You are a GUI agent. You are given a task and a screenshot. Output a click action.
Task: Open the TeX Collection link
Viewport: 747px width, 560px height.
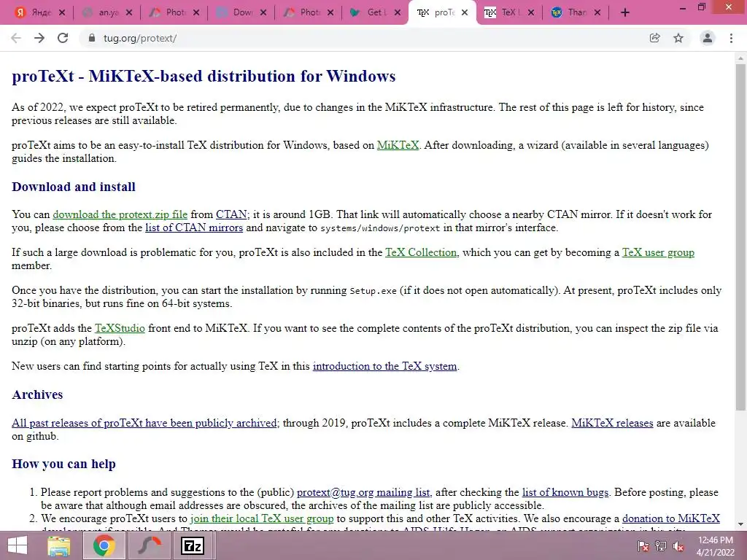421,252
